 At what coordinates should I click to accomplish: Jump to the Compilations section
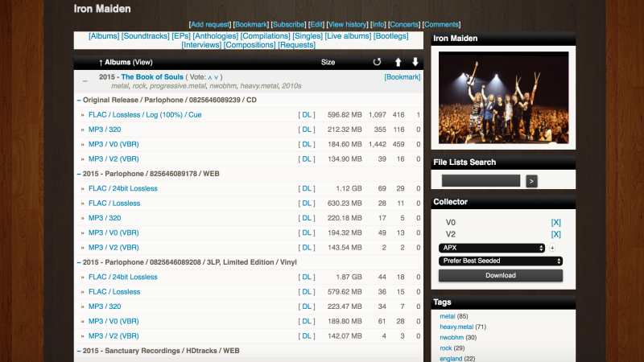pyautogui.click(x=266, y=36)
